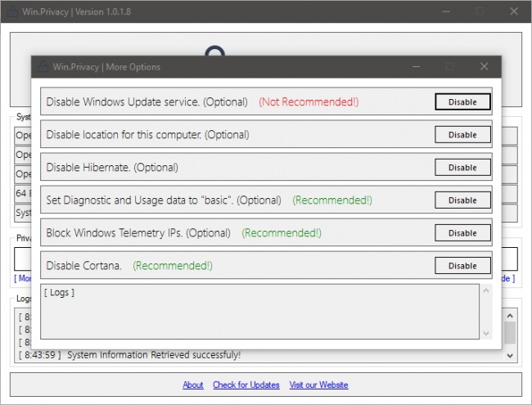Click the More Options logs scroll down arrow

[x=486, y=333]
